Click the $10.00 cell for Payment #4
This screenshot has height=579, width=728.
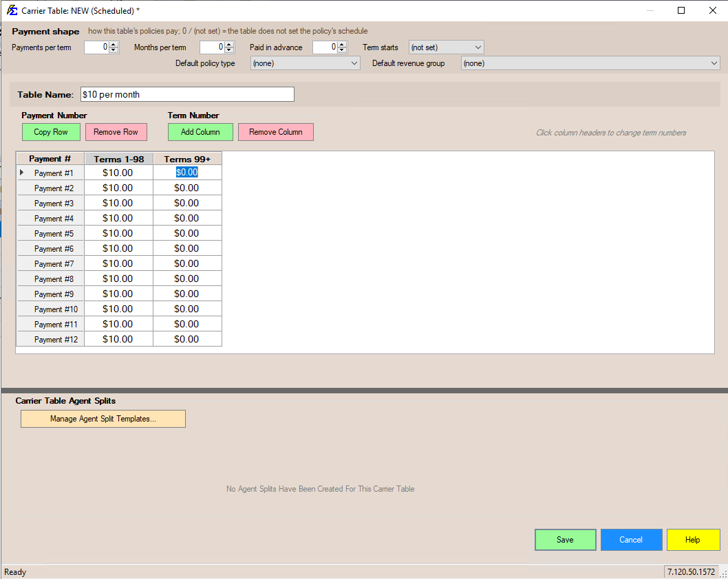pos(118,218)
